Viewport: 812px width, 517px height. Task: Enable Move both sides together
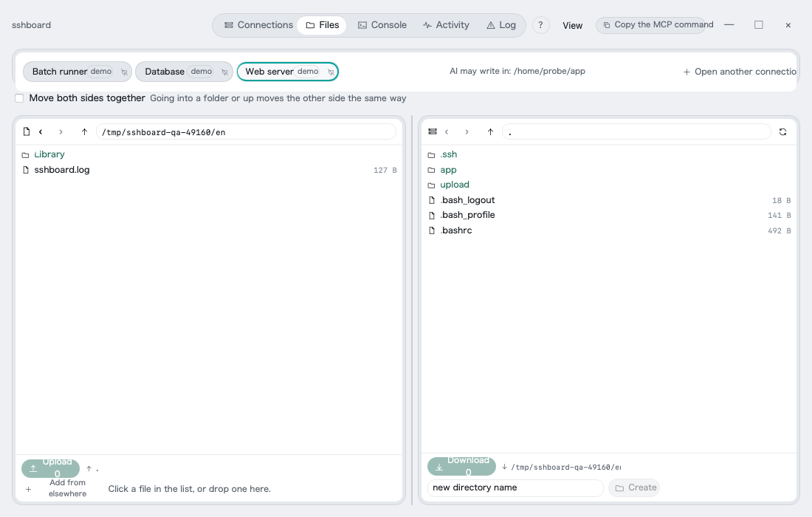click(19, 98)
